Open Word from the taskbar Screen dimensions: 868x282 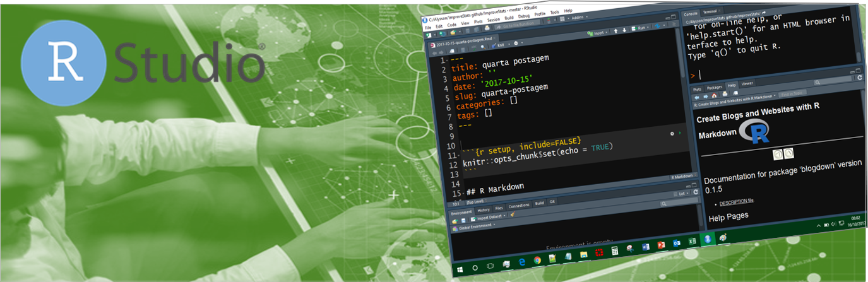[x=646, y=246]
